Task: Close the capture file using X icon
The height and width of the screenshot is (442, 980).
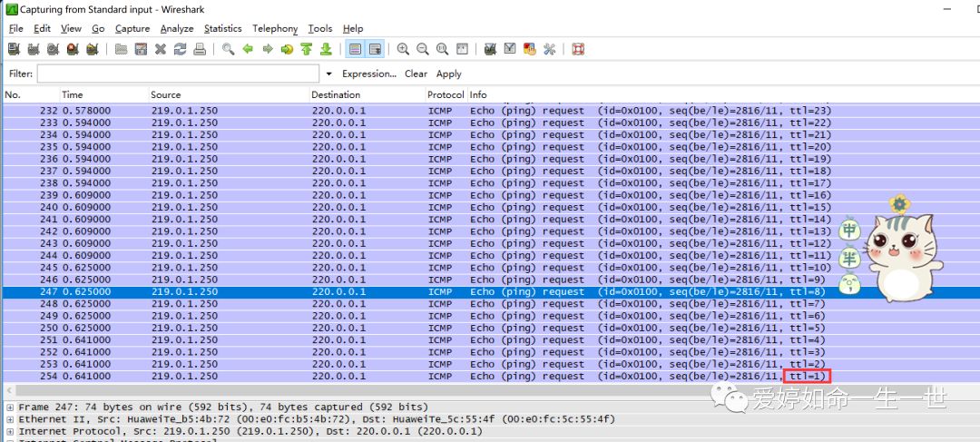Action: (161, 49)
